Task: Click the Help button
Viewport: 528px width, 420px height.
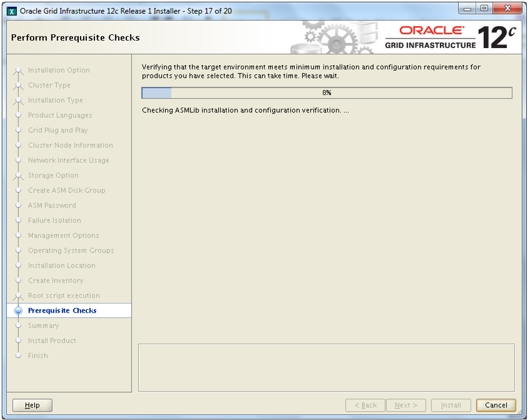Action: [x=32, y=405]
